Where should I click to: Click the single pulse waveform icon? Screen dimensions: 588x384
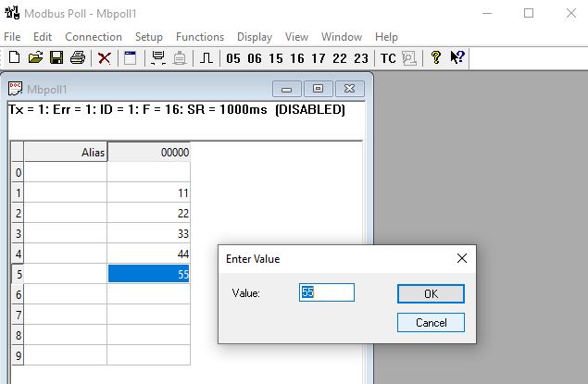pos(206,58)
